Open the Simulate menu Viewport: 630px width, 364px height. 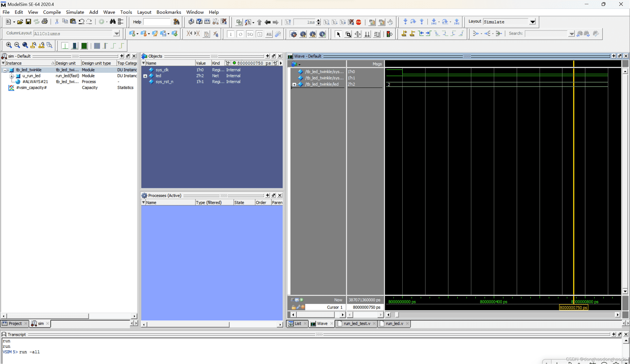(75, 12)
